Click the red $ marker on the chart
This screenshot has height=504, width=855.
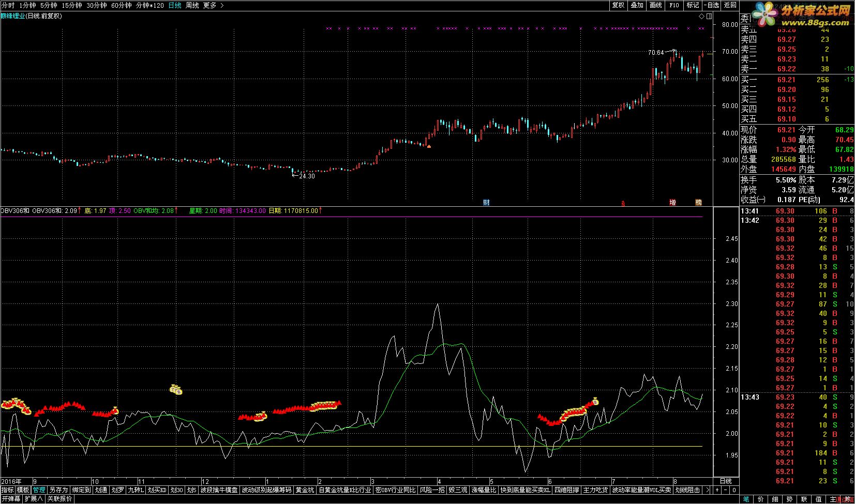pyautogui.click(x=623, y=203)
